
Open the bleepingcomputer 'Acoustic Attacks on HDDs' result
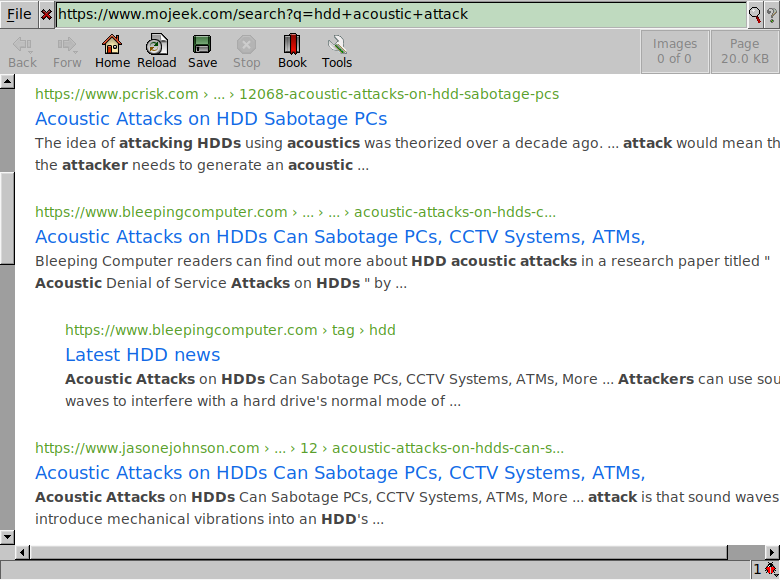(340, 237)
